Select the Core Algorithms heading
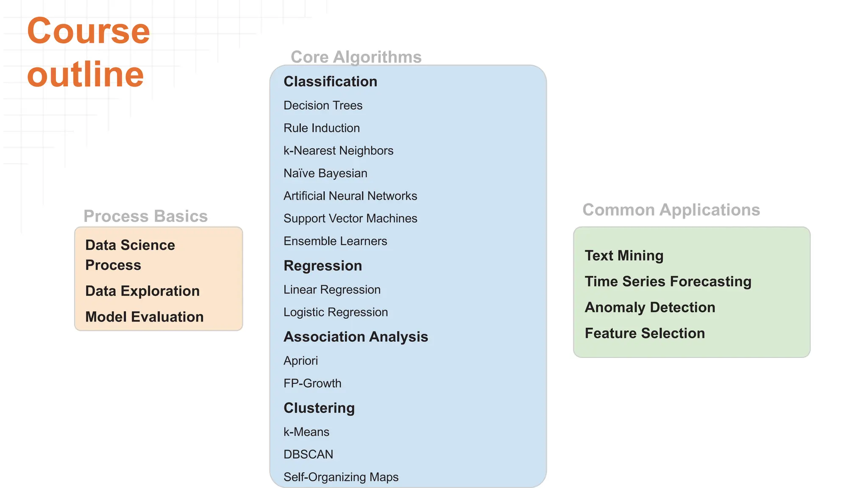Viewport: 868px width, 488px height. click(x=356, y=57)
